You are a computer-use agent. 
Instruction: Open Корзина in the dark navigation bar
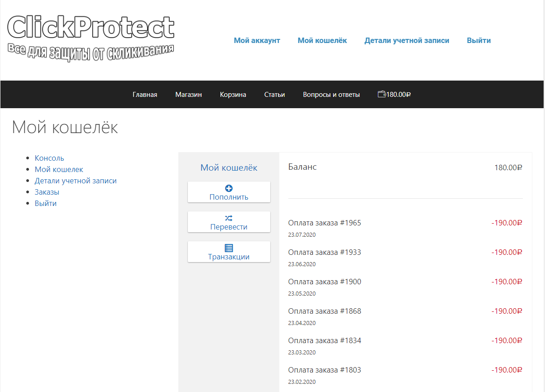pos(233,95)
